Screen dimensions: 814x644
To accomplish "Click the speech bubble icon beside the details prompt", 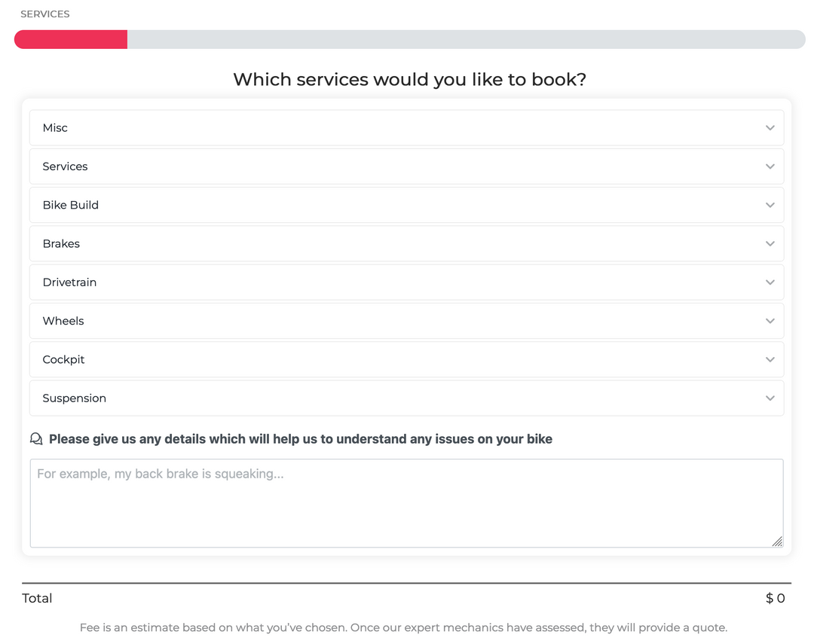I will click(x=36, y=439).
